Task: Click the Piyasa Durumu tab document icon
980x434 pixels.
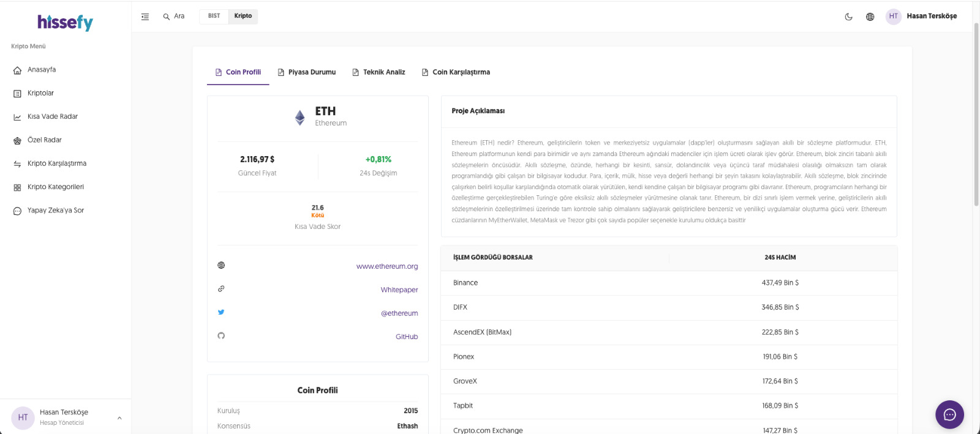Action: (x=281, y=72)
